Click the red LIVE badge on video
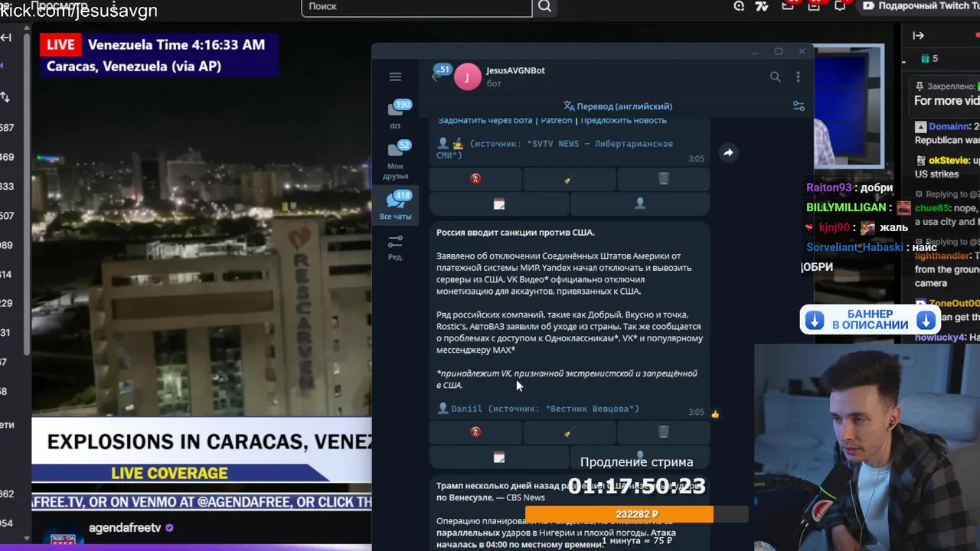 [x=60, y=45]
